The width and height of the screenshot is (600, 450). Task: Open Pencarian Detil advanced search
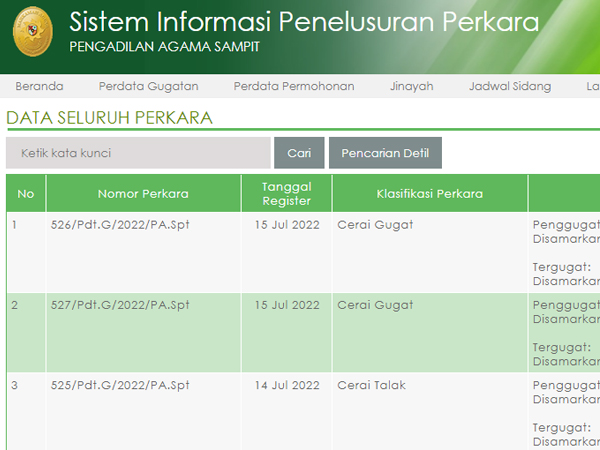pos(385,153)
